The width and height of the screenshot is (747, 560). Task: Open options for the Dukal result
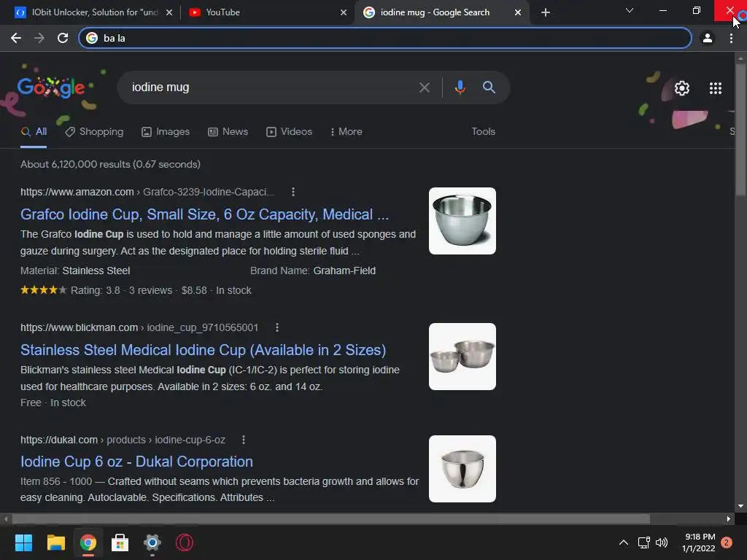click(x=244, y=440)
